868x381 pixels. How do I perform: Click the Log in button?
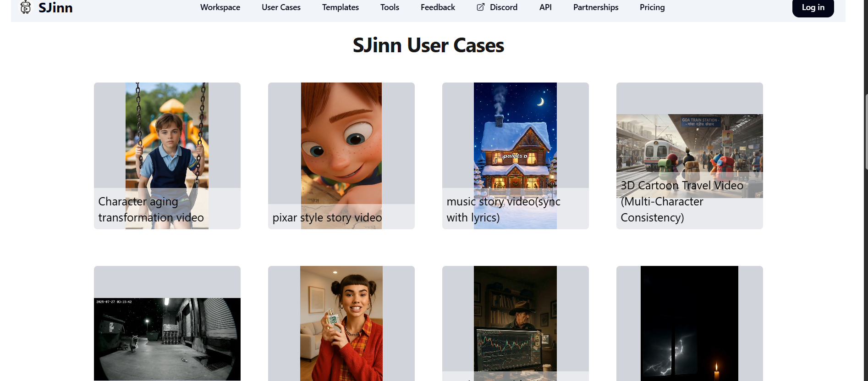coord(813,8)
